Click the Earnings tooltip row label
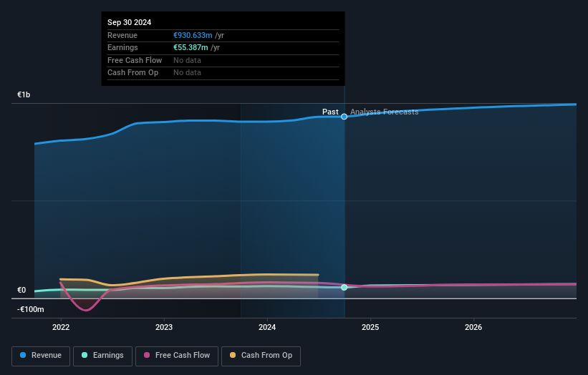This screenshot has width=588, height=375. coord(122,47)
